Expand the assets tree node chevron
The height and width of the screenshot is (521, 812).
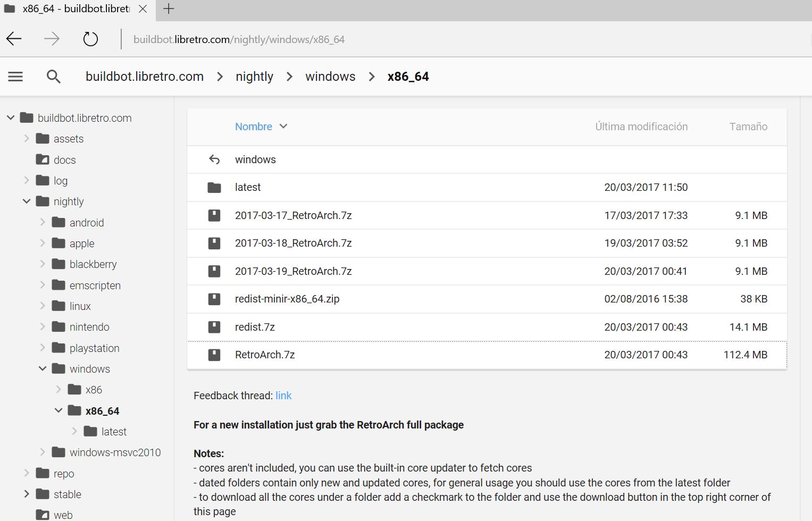(x=27, y=138)
